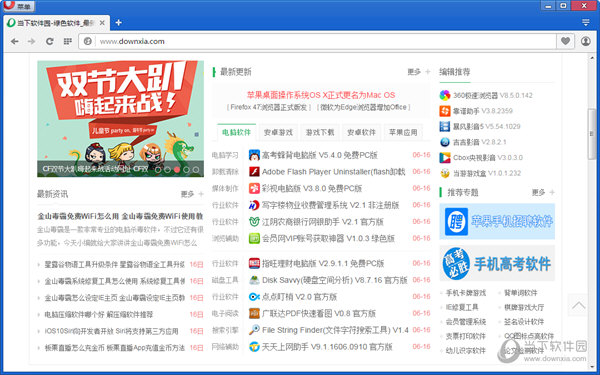
Task: Open the tab menu icon at right
Action: point(585,23)
